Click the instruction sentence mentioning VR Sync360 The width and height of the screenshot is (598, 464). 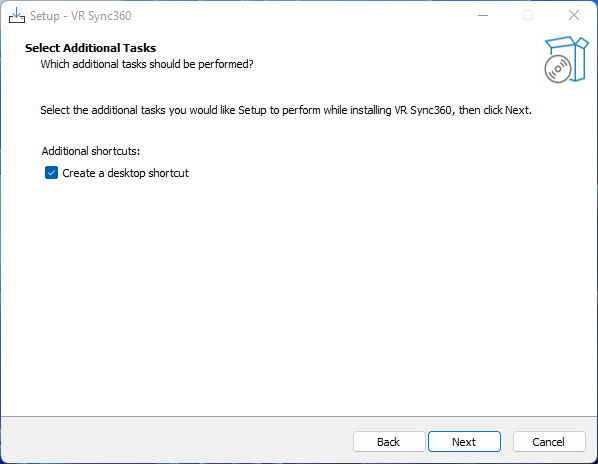click(x=286, y=110)
